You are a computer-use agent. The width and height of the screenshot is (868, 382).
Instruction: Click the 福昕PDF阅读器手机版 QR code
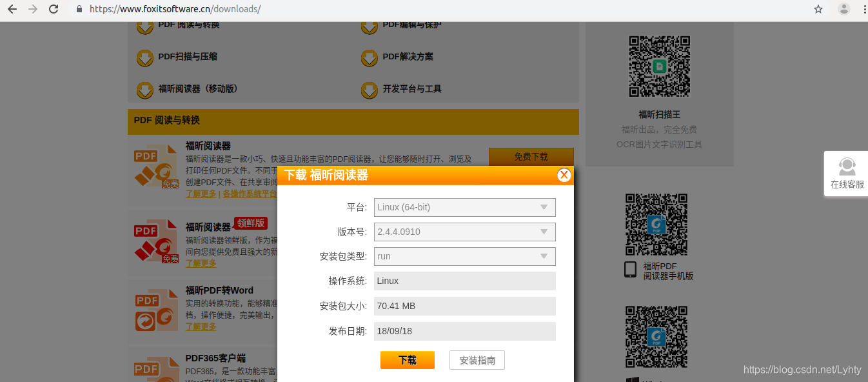pos(656,225)
